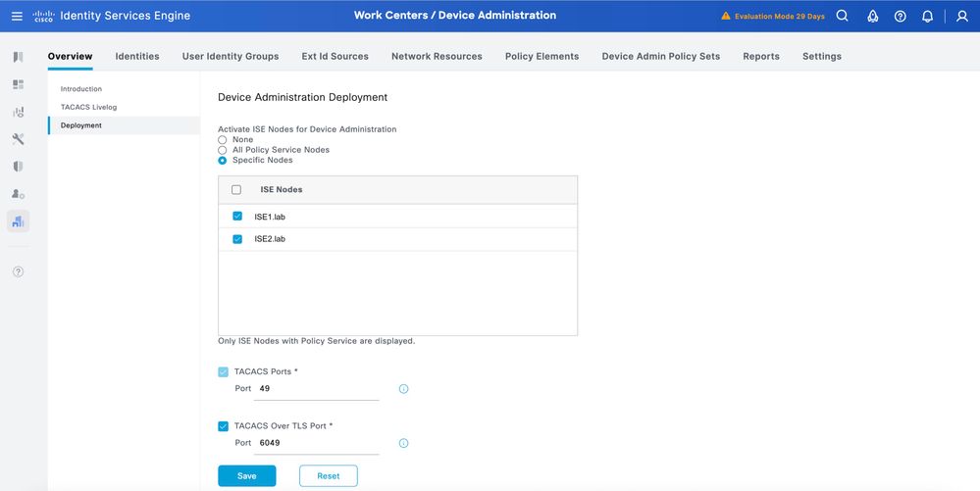Click the Save button

pos(246,476)
